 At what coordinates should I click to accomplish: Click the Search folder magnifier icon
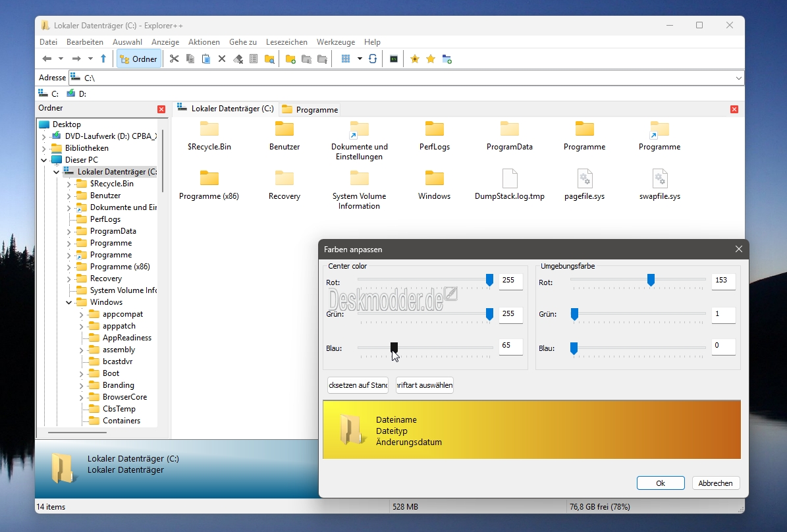(x=269, y=59)
